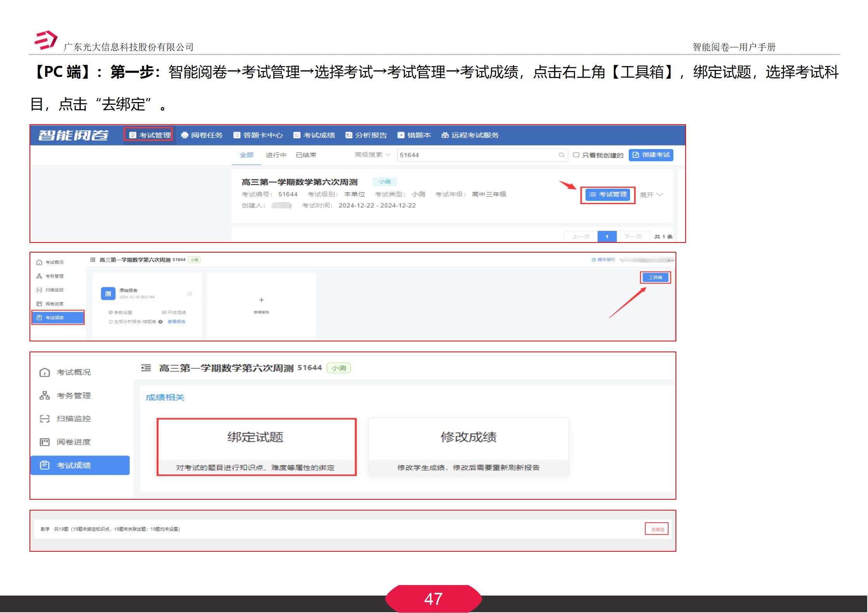The image size is (868, 613).
Task: Collapse the sidebar via the hamburger icon
Action: [x=146, y=367]
